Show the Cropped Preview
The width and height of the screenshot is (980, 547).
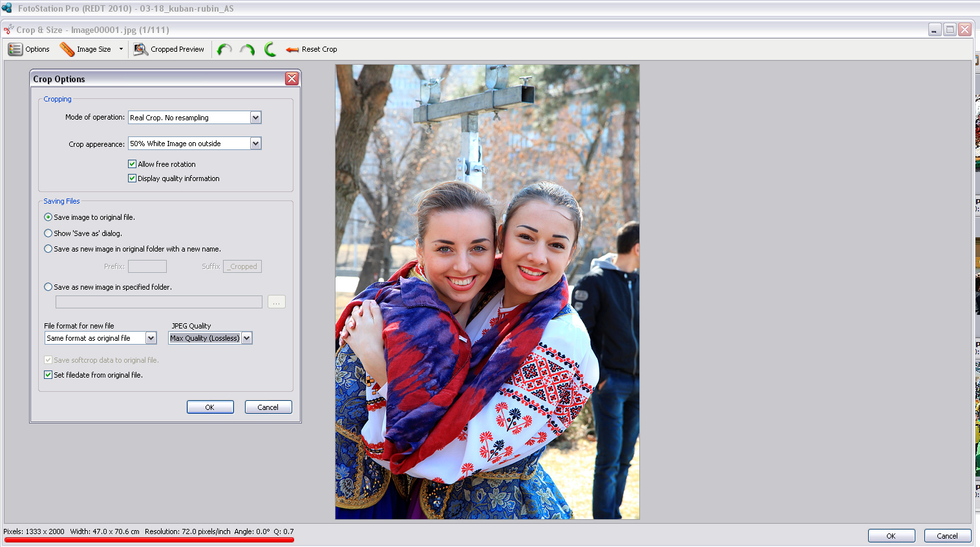[169, 49]
